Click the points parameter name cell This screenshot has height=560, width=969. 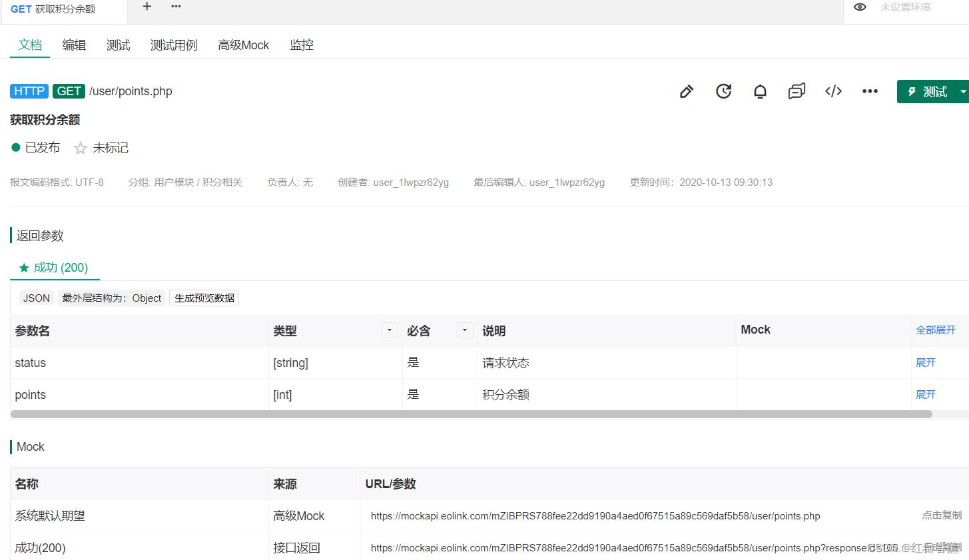click(x=139, y=395)
